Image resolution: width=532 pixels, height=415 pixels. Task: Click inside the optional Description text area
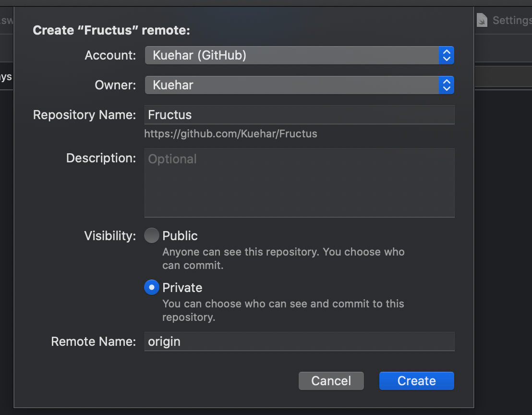(x=299, y=183)
